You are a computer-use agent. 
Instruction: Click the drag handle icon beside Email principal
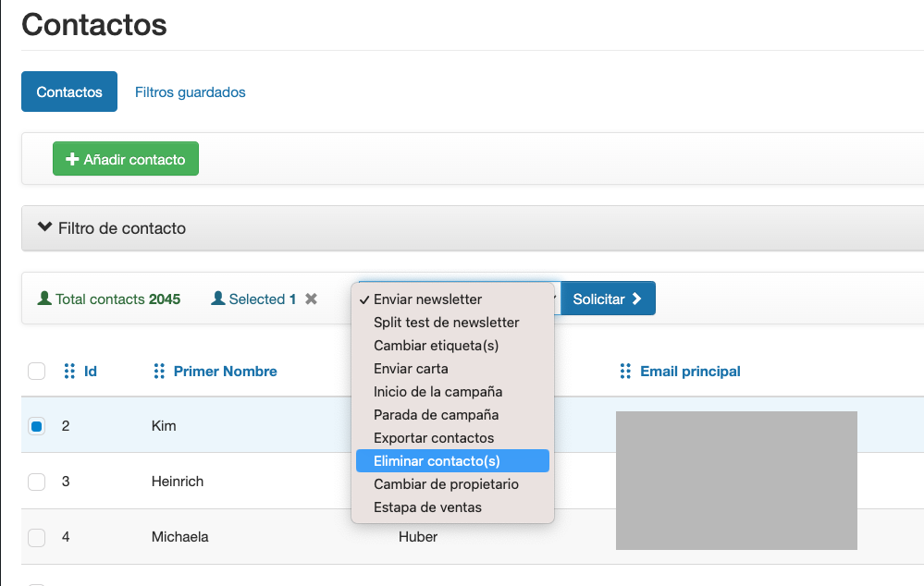click(x=625, y=371)
